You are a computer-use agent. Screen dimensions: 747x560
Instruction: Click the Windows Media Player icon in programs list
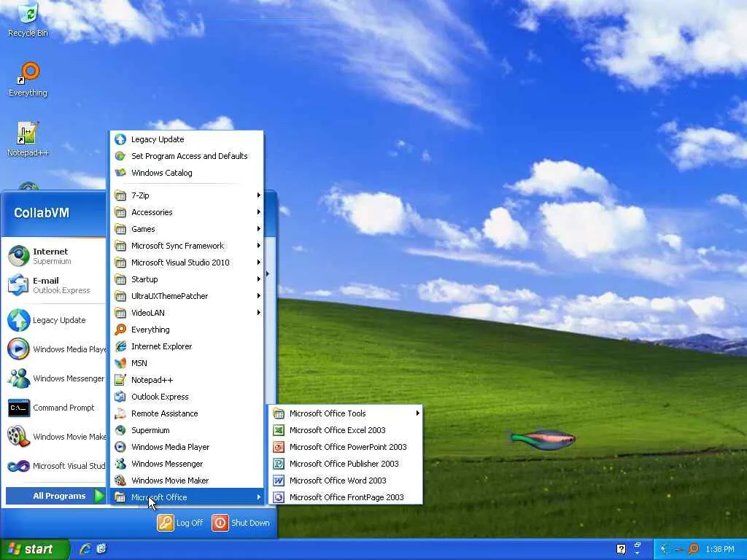coord(120,447)
